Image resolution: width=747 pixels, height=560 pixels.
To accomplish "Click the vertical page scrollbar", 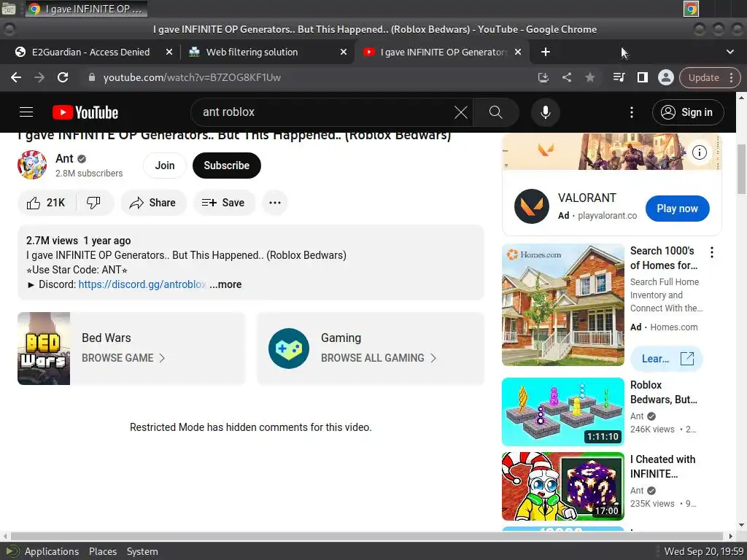I will [741, 169].
